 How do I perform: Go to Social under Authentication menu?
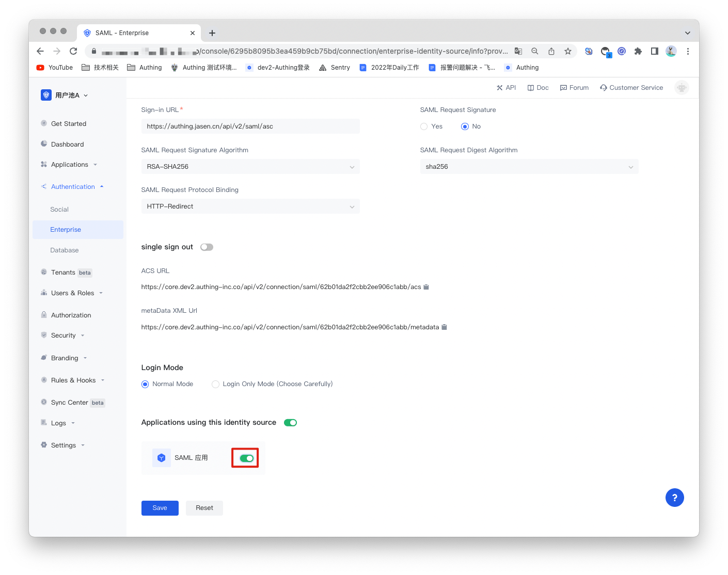(x=59, y=210)
